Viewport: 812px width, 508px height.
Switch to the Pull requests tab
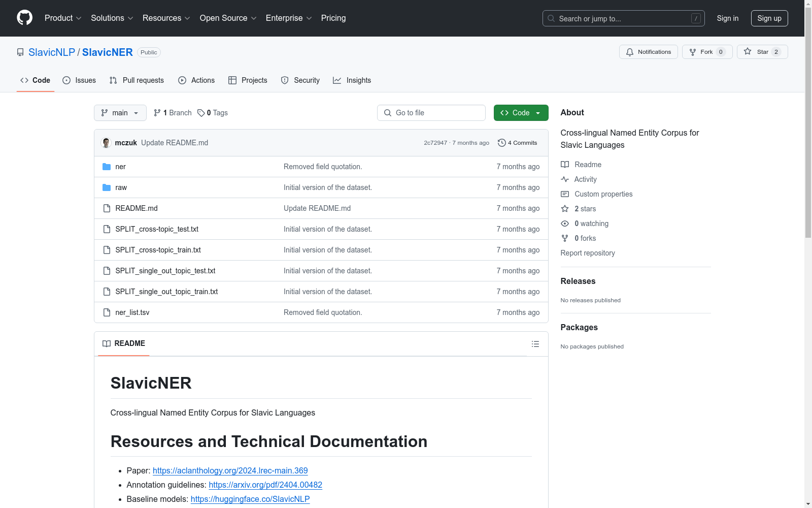[137, 80]
